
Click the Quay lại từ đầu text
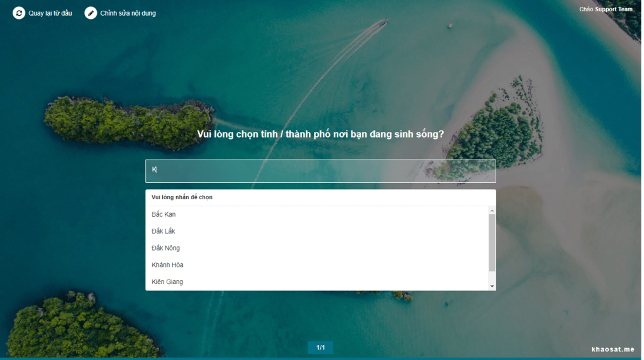coord(50,13)
